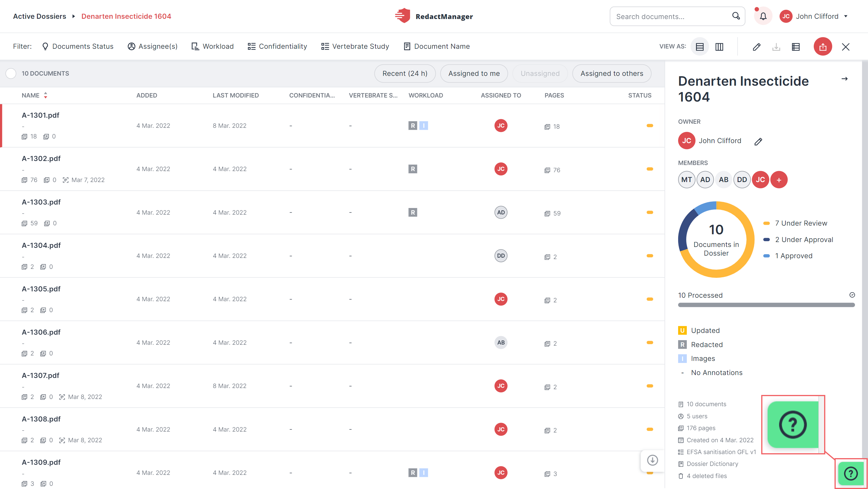Screen dimensions: 868x489
Task: Open the Document Name filter
Action: pos(436,46)
